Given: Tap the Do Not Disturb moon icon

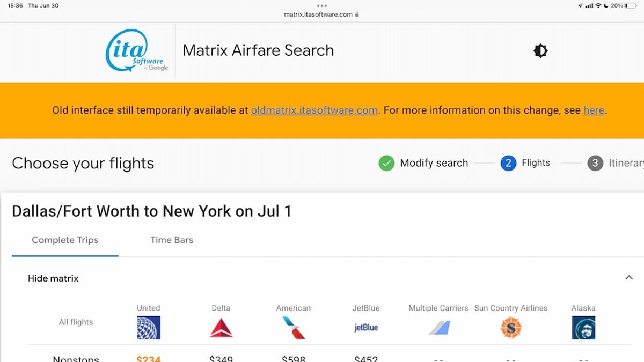Looking at the screenshot, I should point(606,5).
